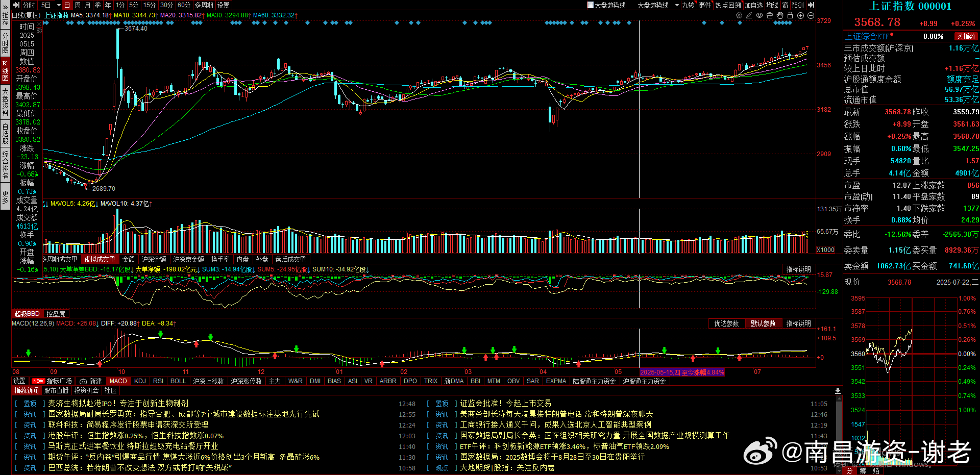980x475 pixels.
Task: Click 新建 robot icon button
Action: (91, 381)
